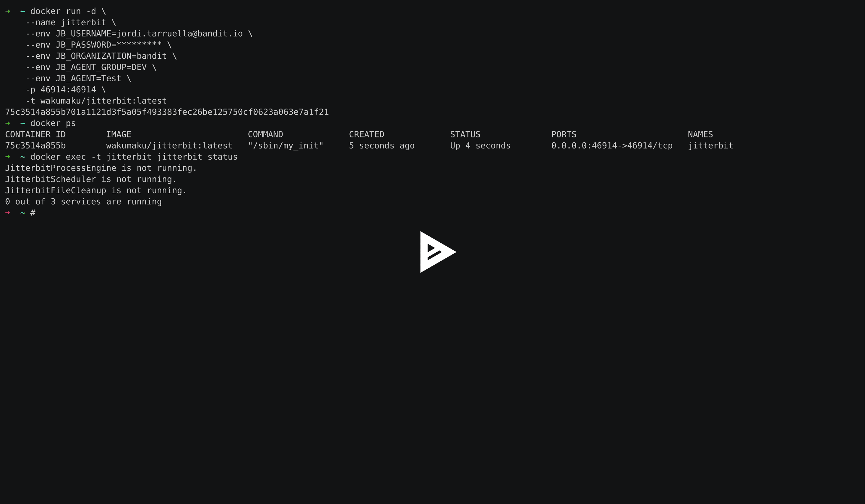Click the JB_PASSWORD masked value line

(98, 45)
